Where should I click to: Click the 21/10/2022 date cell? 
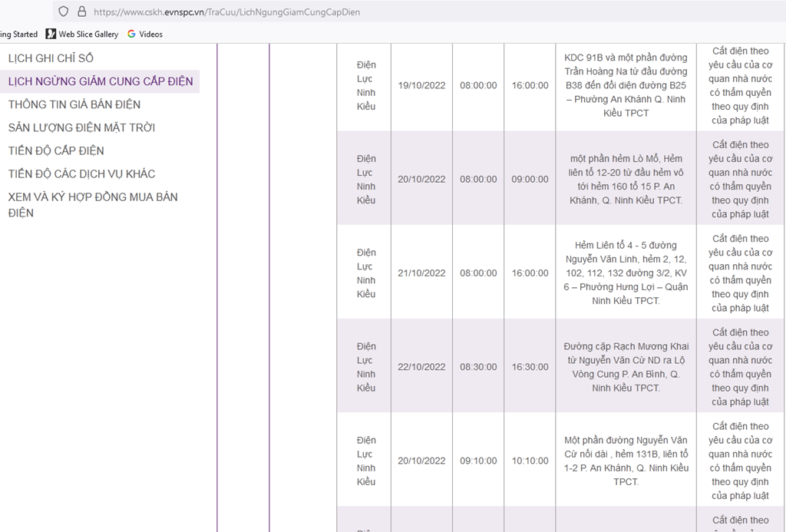(x=421, y=273)
